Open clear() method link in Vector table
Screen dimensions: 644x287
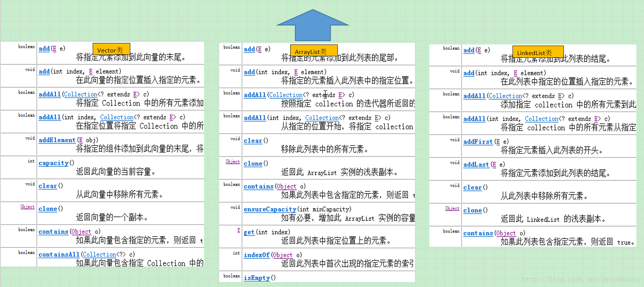pyautogui.click(x=48, y=186)
